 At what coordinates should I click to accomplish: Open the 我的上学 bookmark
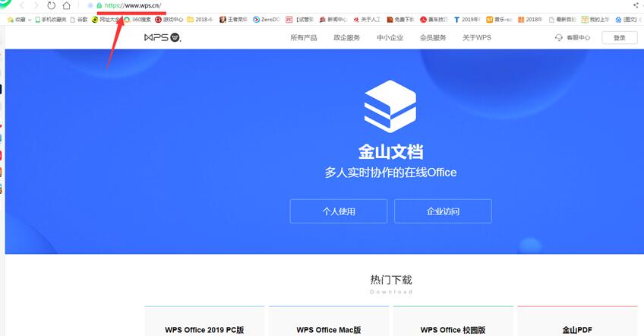595,19
